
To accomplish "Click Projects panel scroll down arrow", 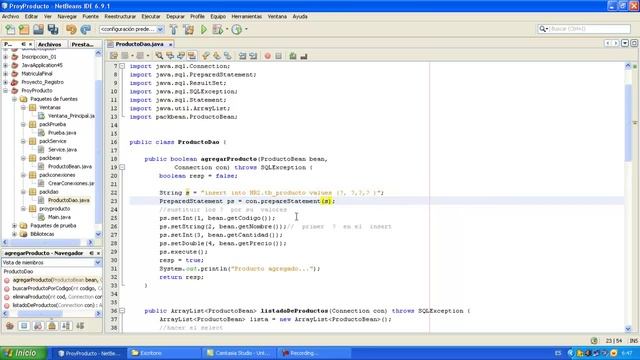I will pyautogui.click(x=98, y=234).
